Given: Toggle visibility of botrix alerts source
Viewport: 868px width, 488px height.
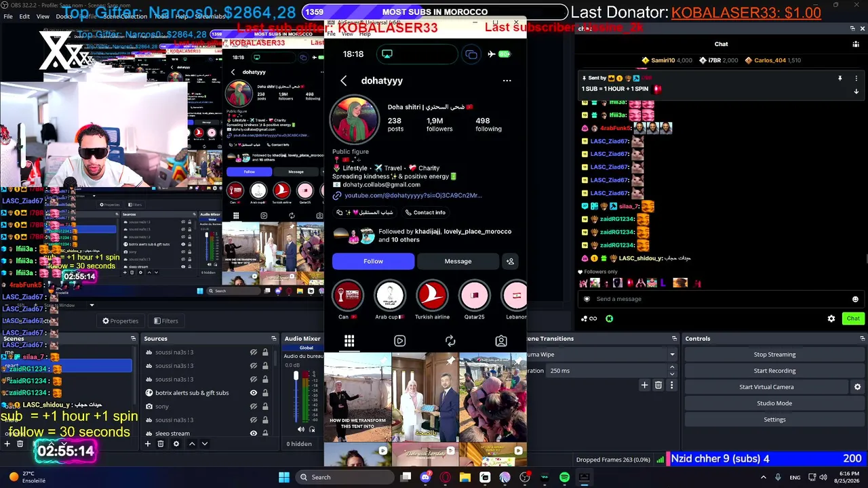Looking at the screenshot, I should (x=254, y=393).
